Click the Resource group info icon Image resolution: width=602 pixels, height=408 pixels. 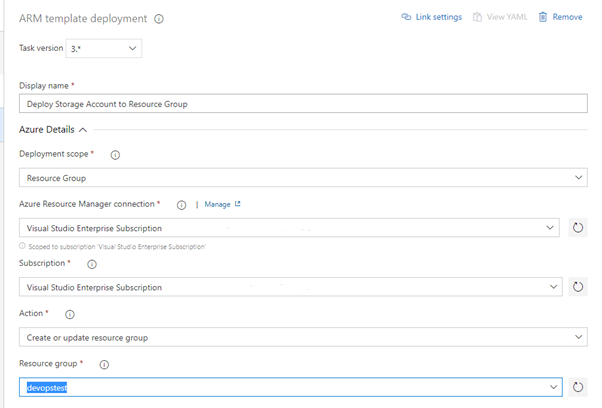point(105,364)
